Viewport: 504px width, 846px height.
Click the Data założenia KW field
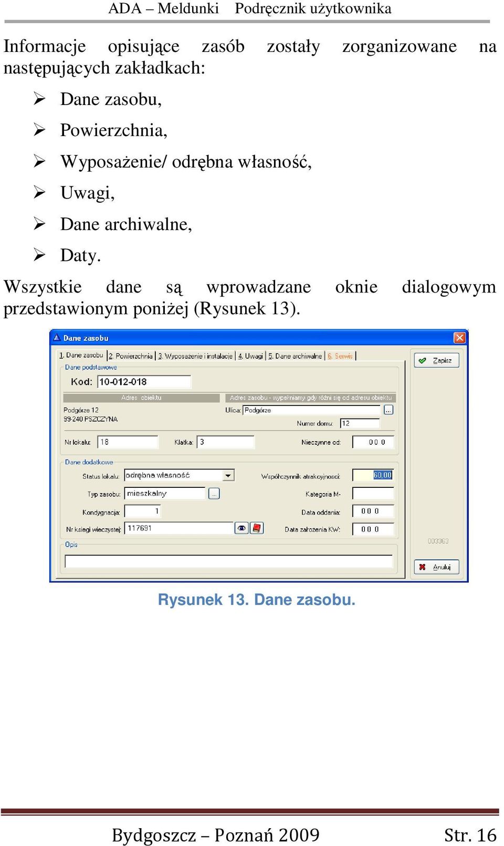tap(373, 529)
